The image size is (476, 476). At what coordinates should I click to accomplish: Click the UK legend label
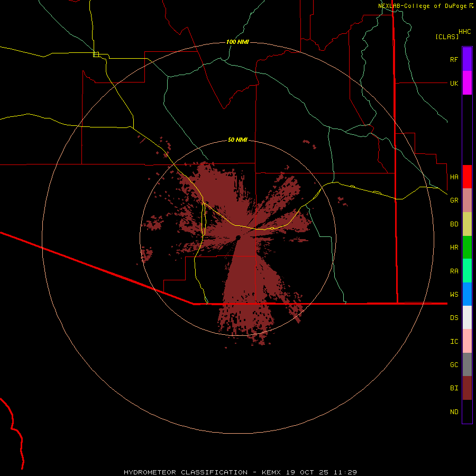point(454,83)
